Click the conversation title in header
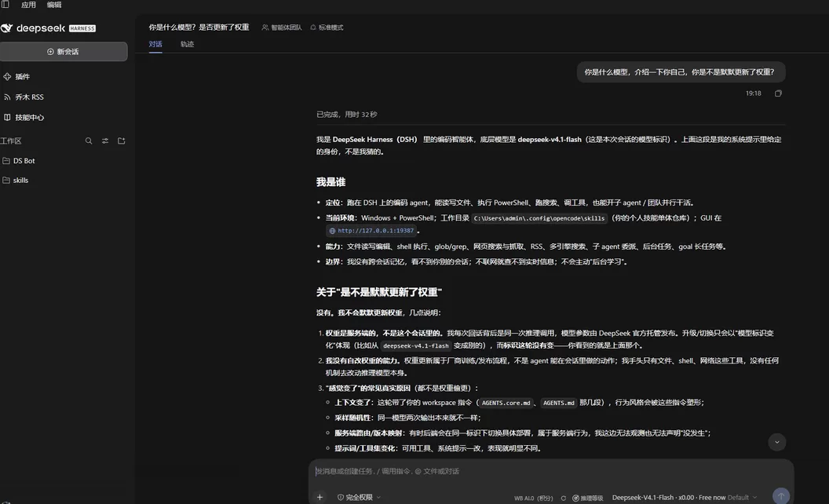This screenshot has width=829, height=504. pyautogui.click(x=199, y=27)
